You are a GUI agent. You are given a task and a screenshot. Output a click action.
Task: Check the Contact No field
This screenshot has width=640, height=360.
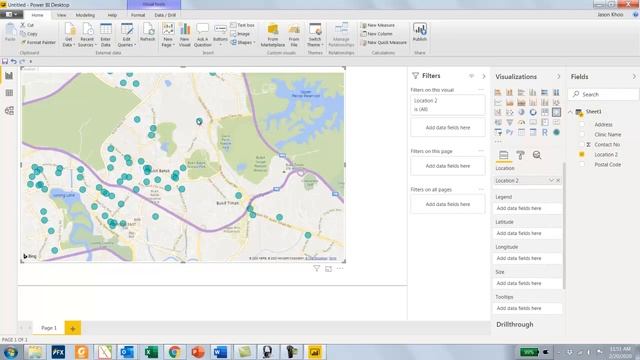click(x=582, y=144)
